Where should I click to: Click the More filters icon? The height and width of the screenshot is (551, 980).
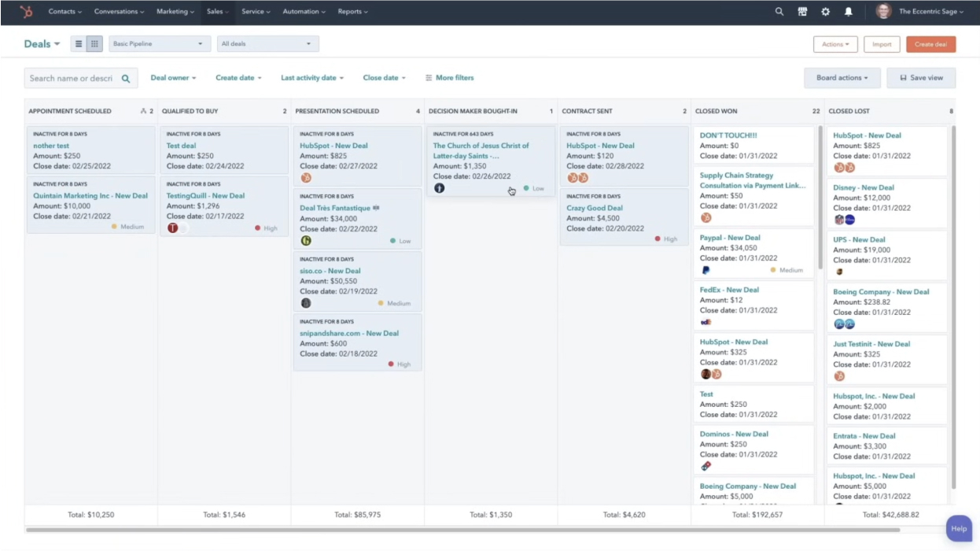(429, 78)
